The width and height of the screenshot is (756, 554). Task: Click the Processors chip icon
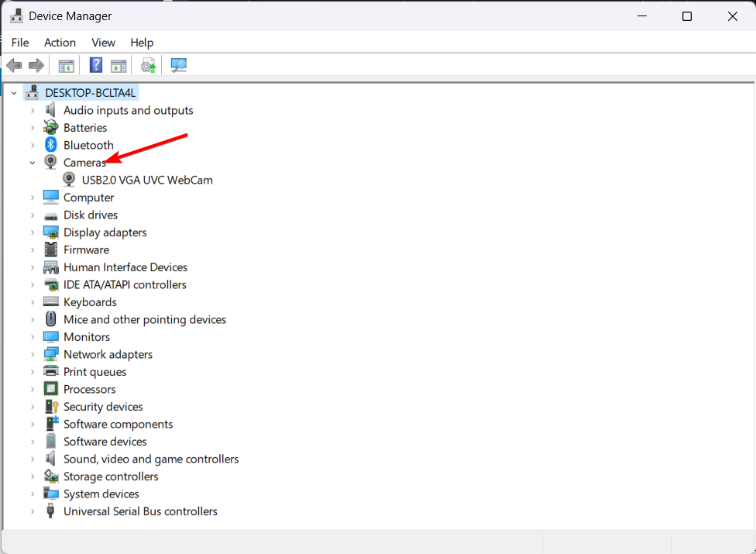tap(50, 389)
